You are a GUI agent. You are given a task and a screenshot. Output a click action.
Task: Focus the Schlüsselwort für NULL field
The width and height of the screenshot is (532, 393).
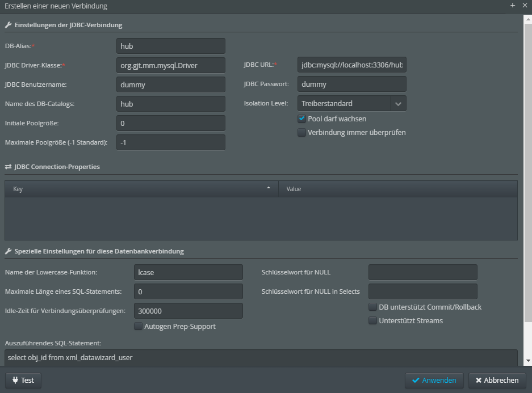pos(423,272)
